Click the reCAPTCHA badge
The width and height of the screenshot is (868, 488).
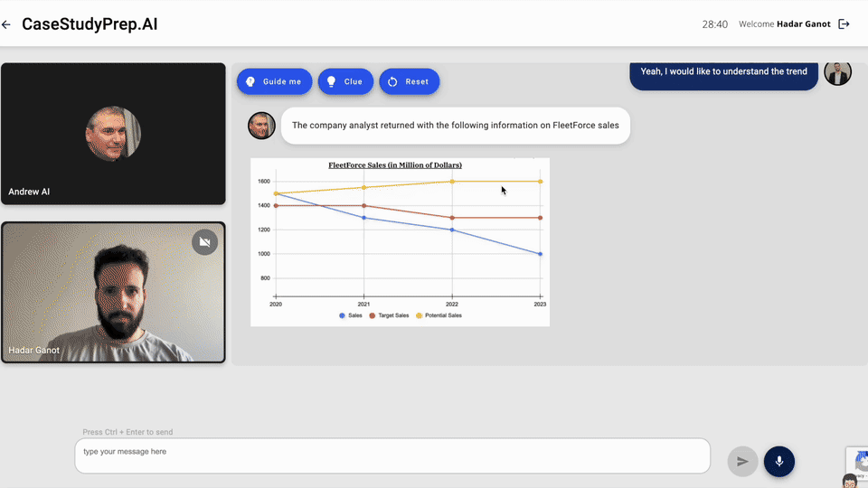(855, 459)
